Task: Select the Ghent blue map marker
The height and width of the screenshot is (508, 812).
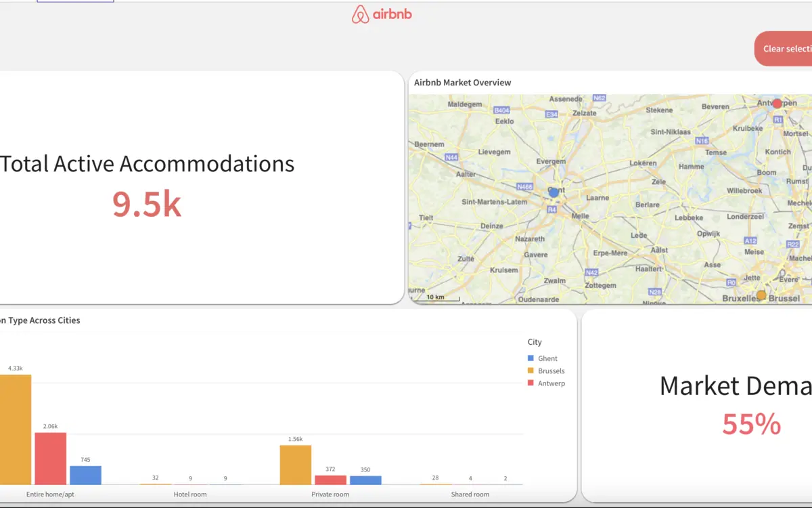Action: [554, 192]
